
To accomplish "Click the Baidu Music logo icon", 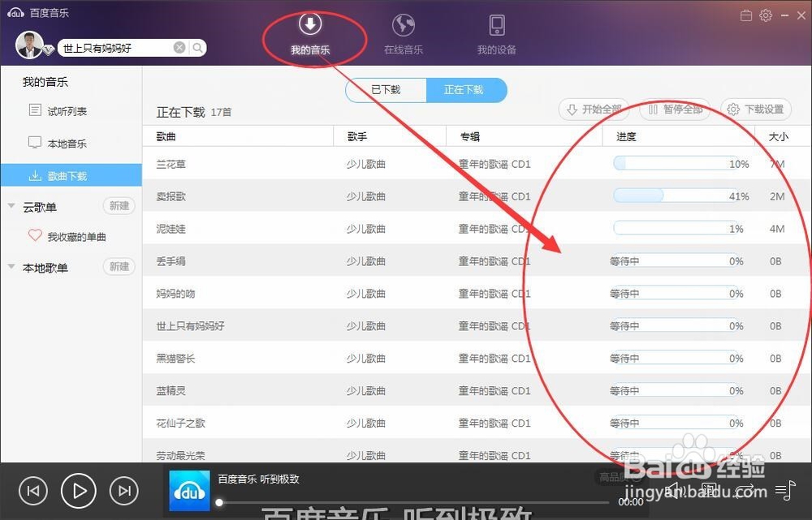I will click(16, 13).
